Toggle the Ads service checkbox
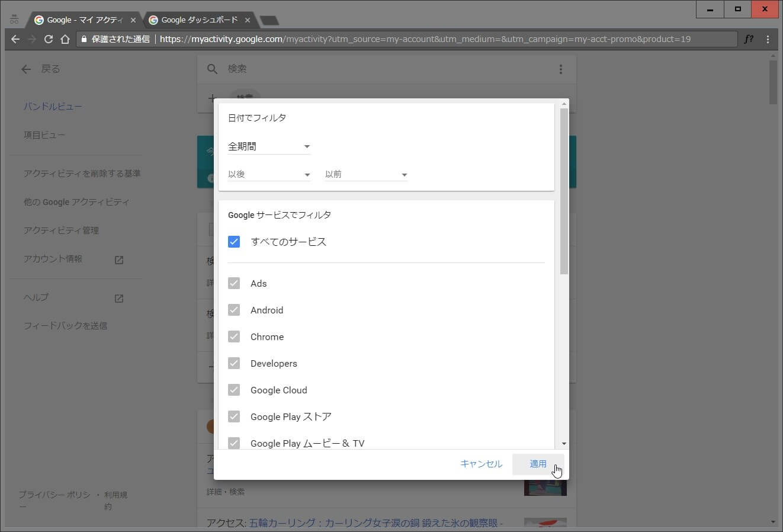 (x=234, y=283)
